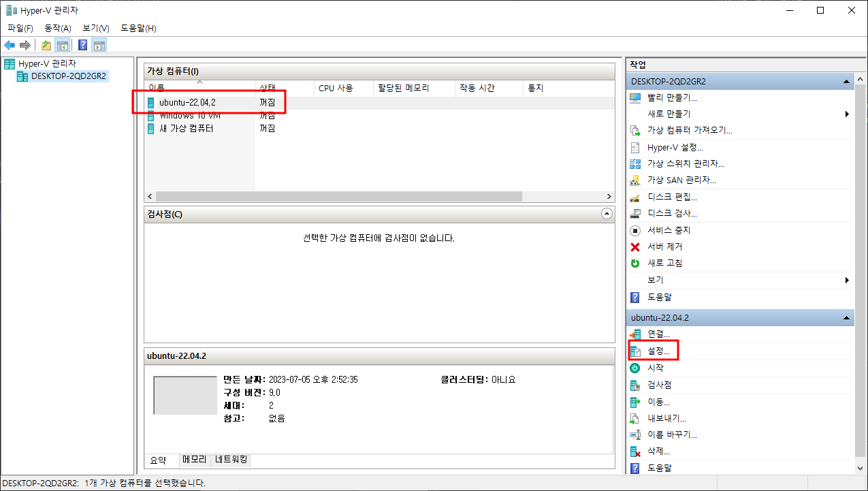The image size is (868, 491).
Task: Click the scroll-right arrow of VM list
Action: [609, 196]
